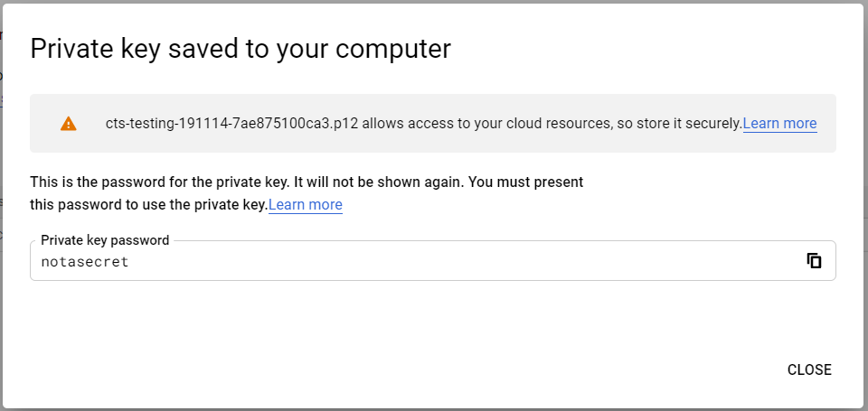Click the notasecret password text
Viewport: 868px width, 411px height.
click(x=85, y=262)
